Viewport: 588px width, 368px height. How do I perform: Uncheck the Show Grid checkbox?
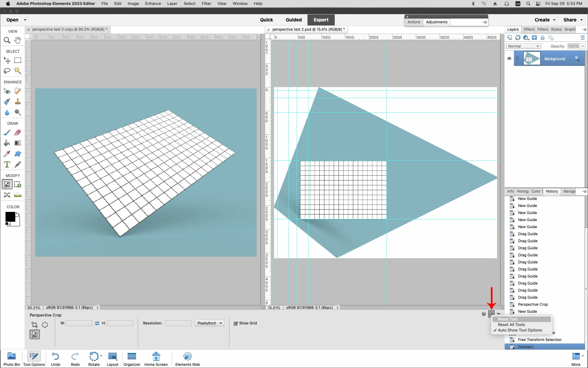click(x=236, y=324)
